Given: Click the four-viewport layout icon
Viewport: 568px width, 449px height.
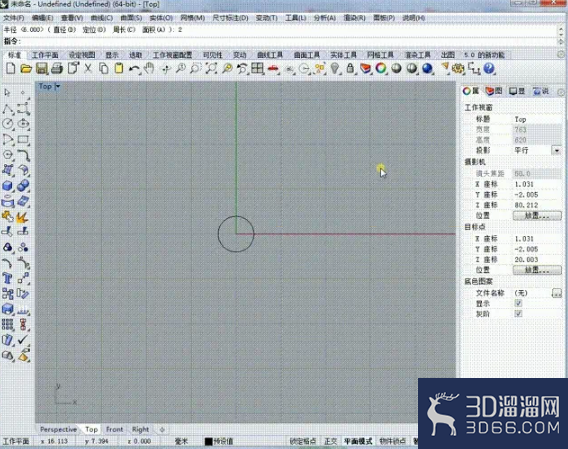Looking at the screenshot, I should click(257, 68).
